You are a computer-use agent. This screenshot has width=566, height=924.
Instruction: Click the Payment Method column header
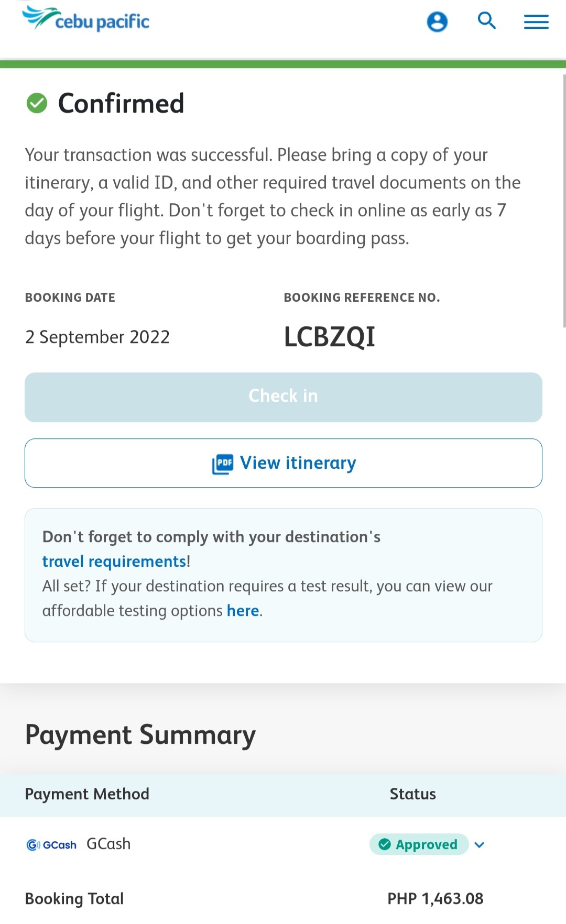coord(87,794)
